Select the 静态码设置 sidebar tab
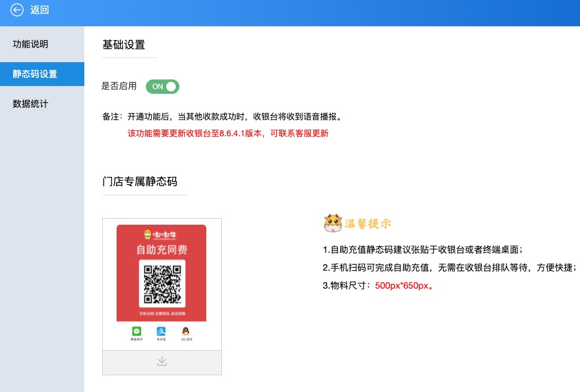580x392 pixels. tap(42, 74)
